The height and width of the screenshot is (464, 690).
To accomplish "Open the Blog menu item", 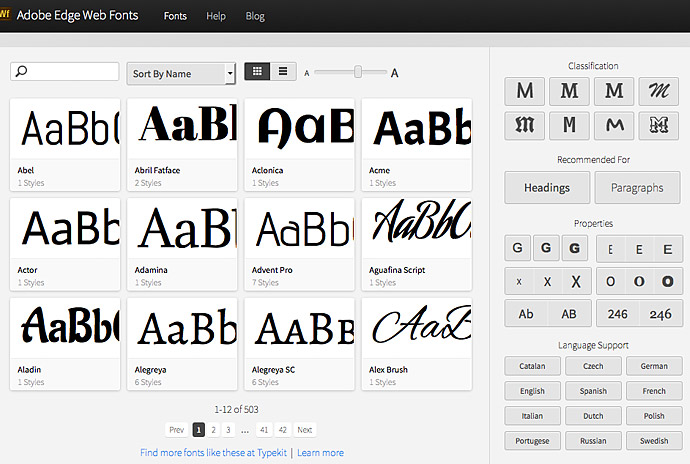I will coord(255,16).
